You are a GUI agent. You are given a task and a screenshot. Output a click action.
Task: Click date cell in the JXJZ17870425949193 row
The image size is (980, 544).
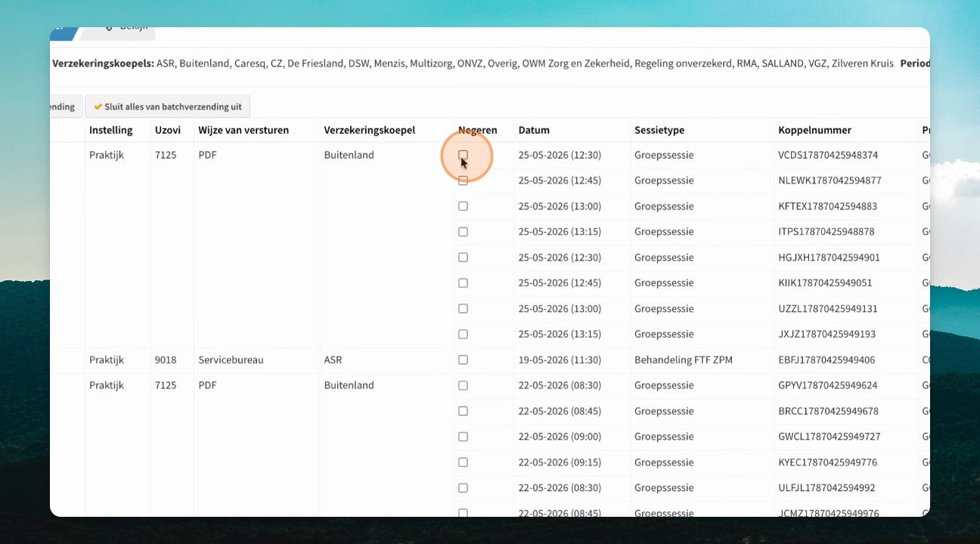coord(560,334)
